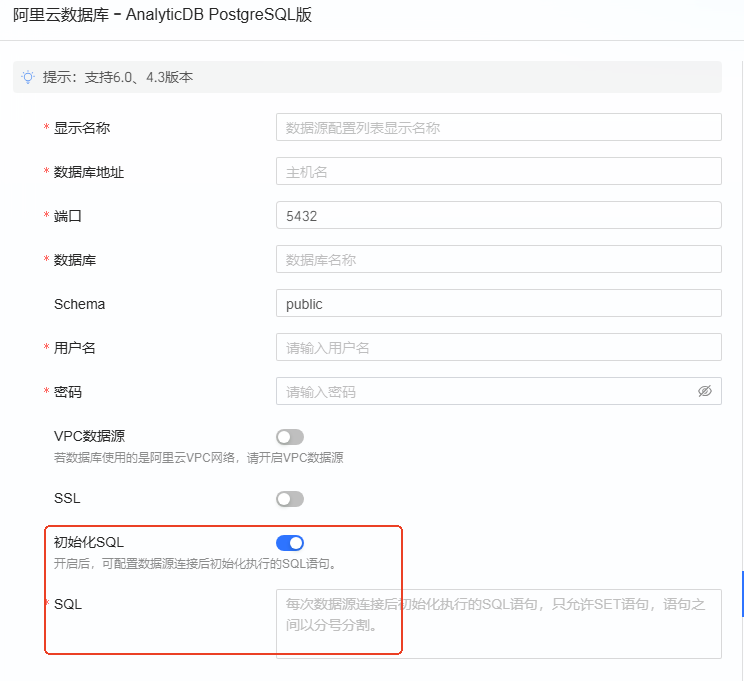Click the Schema field containing public
The width and height of the screenshot is (744, 681).
(x=498, y=303)
